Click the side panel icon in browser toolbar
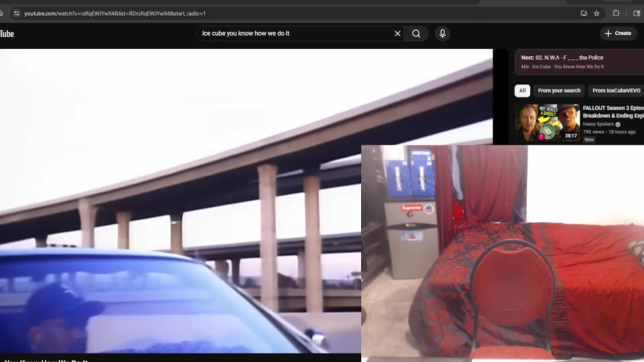Viewport: 644px width, 362px height. click(636, 14)
